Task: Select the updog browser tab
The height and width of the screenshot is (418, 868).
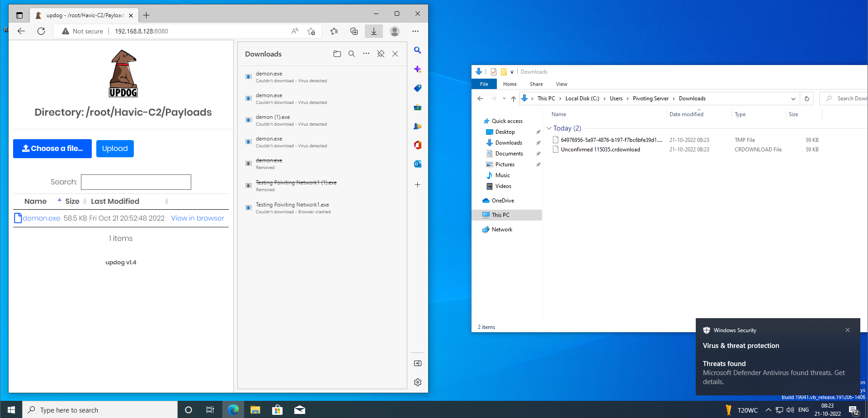Action: (77, 15)
